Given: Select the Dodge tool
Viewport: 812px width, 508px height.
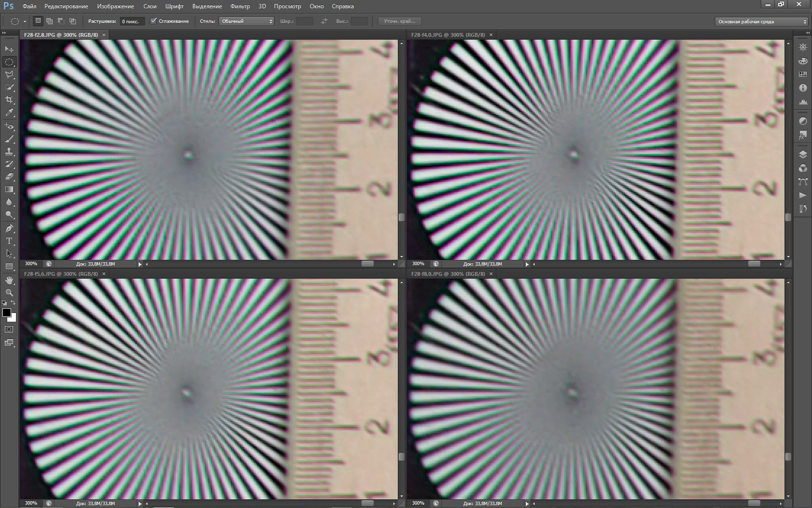Looking at the screenshot, I should point(9,214).
